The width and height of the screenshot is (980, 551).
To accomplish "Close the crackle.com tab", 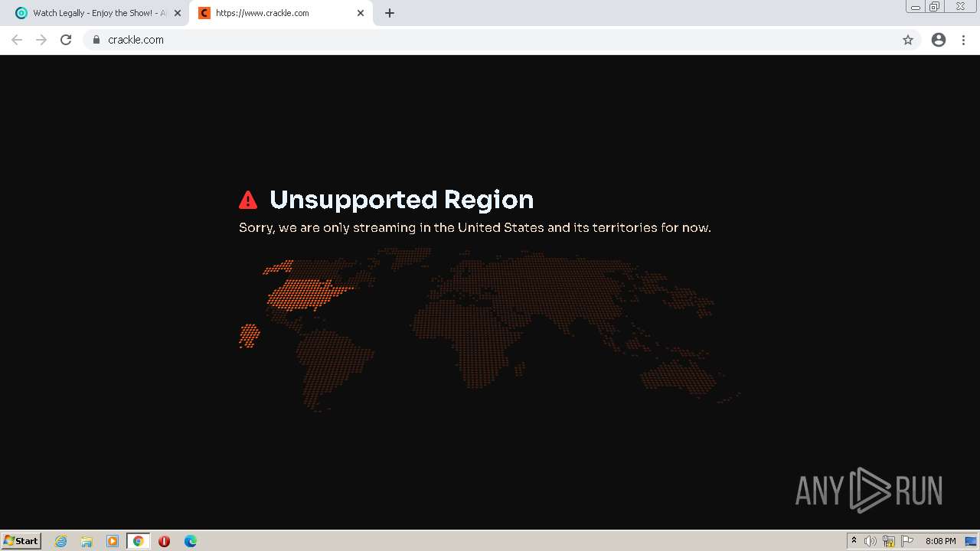I will pyautogui.click(x=361, y=13).
